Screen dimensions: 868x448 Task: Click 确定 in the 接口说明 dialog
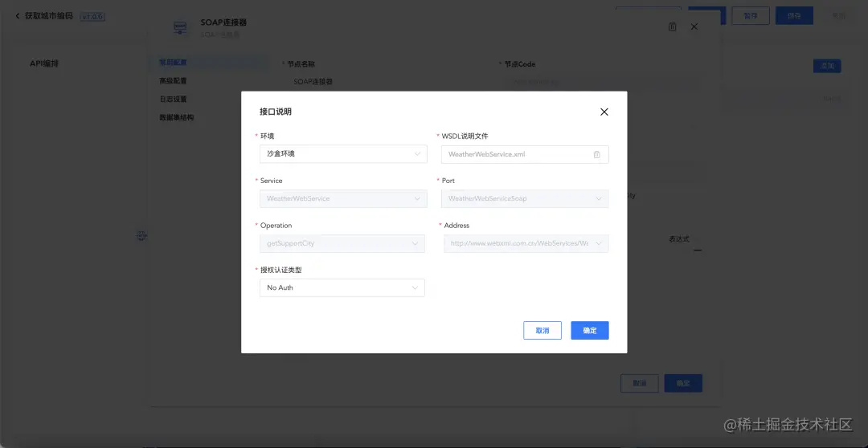point(590,330)
